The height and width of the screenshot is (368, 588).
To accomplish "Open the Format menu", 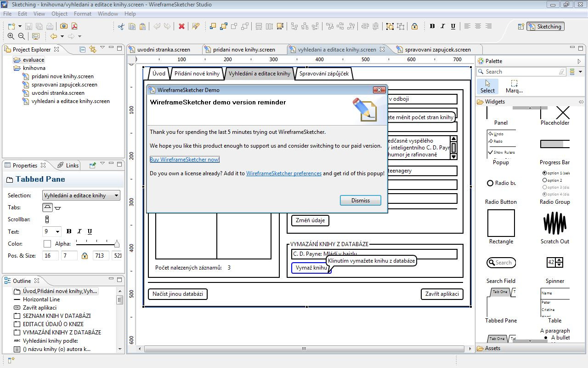I will point(83,14).
